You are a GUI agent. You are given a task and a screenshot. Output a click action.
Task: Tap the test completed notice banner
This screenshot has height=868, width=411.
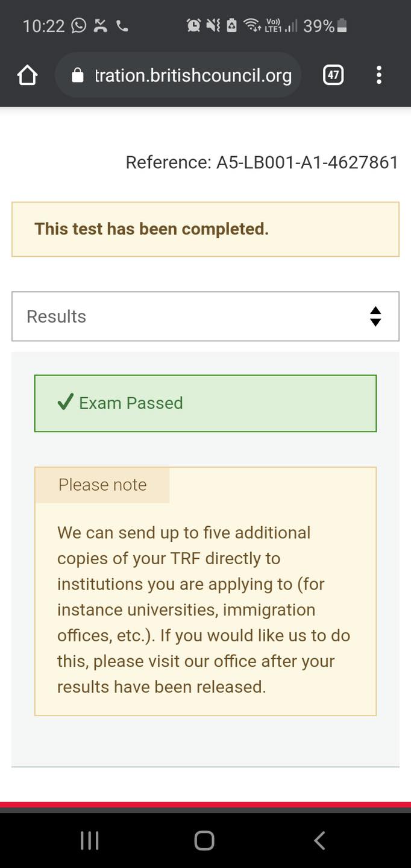click(x=205, y=229)
